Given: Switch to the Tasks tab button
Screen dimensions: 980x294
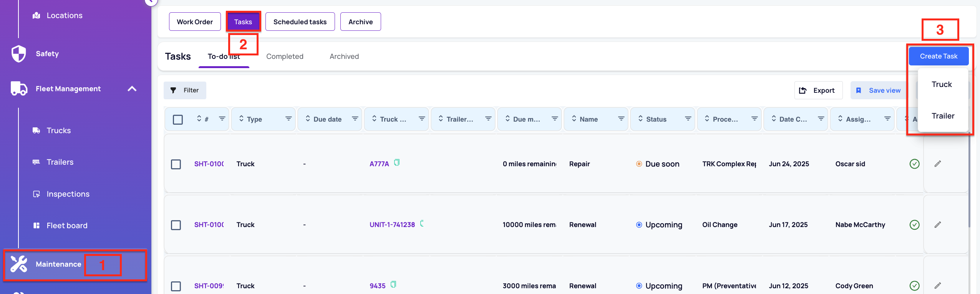Looking at the screenshot, I should click(x=243, y=22).
